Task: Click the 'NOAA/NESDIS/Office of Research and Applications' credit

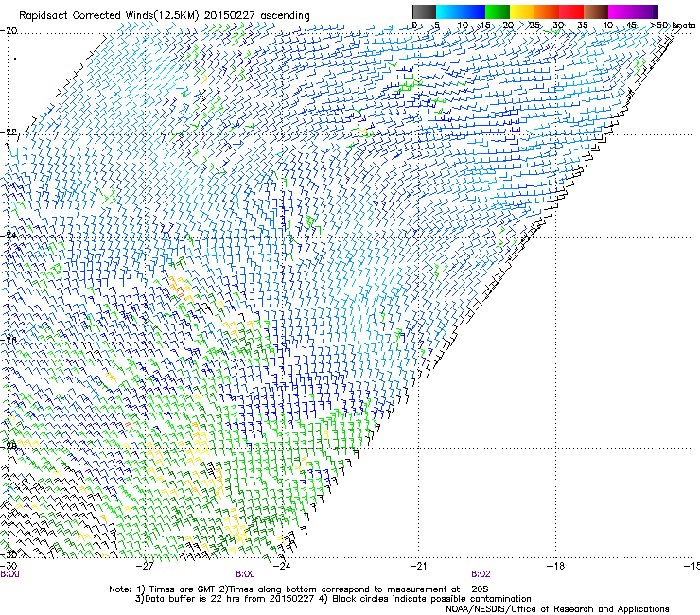Action: point(557,609)
